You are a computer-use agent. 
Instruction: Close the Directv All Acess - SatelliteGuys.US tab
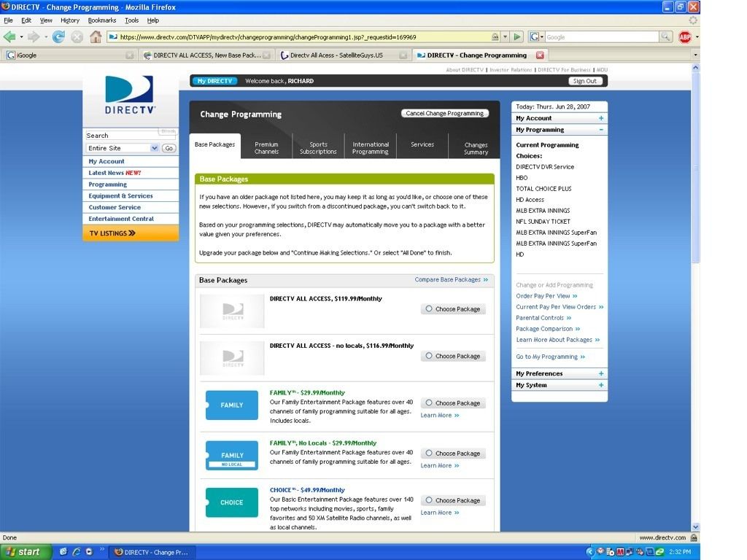click(403, 55)
